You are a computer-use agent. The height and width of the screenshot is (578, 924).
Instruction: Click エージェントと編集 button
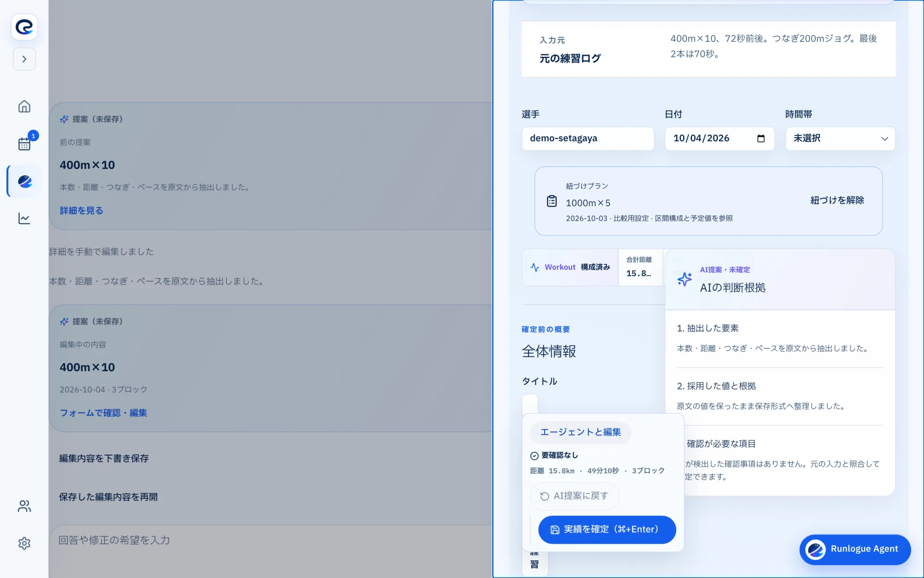point(580,432)
